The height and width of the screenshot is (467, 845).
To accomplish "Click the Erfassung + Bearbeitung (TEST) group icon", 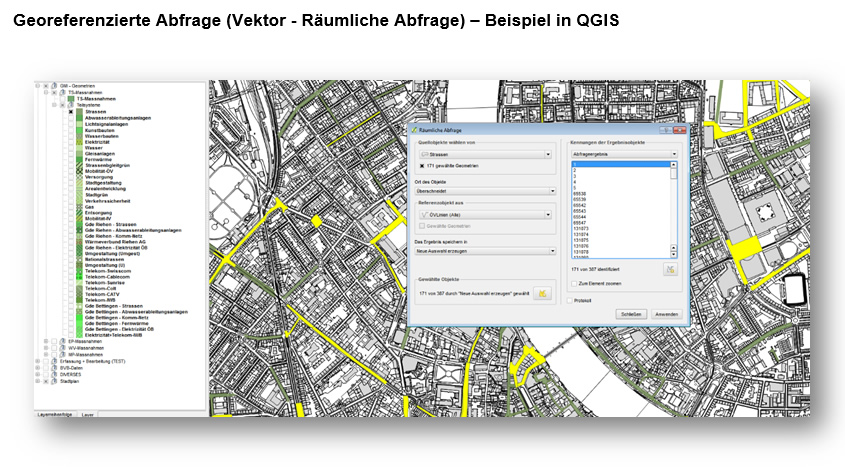I will tap(54, 361).
